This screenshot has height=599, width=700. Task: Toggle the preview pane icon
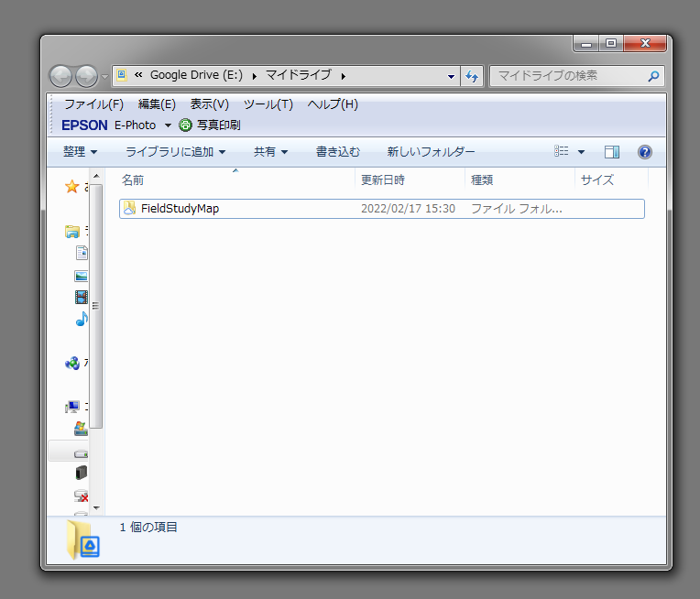[612, 152]
